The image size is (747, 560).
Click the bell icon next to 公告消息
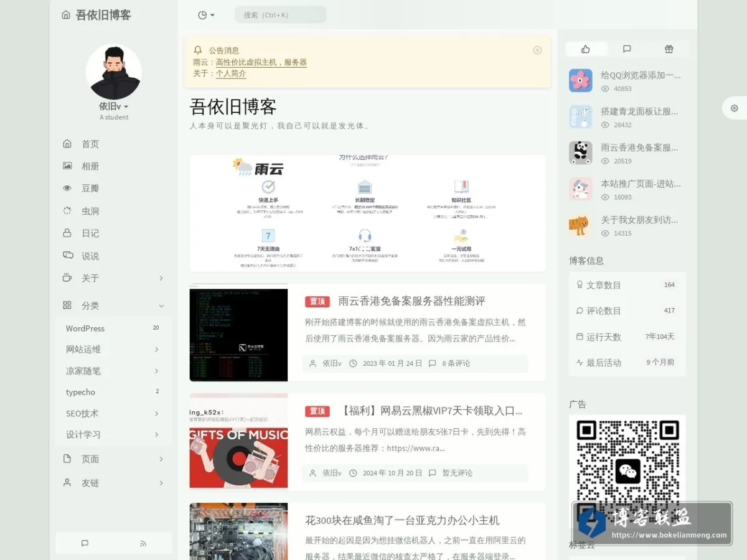pyautogui.click(x=198, y=50)
